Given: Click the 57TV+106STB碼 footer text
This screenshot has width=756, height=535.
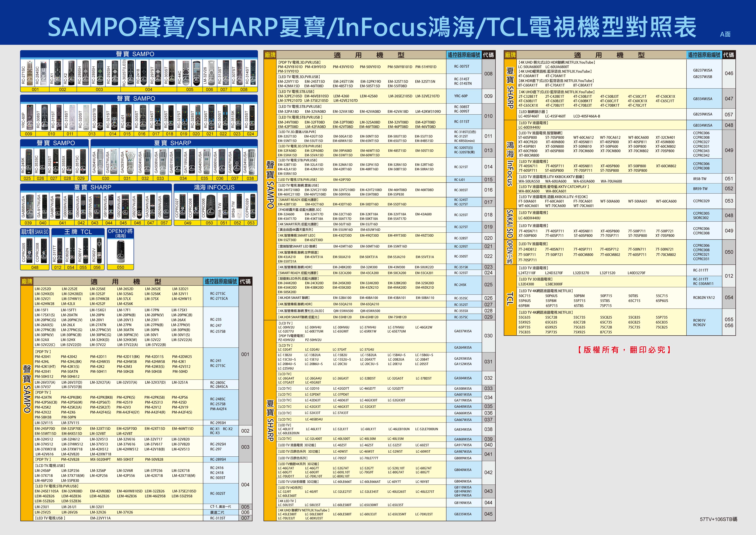Looking at the screenshot, I should 718,519.
